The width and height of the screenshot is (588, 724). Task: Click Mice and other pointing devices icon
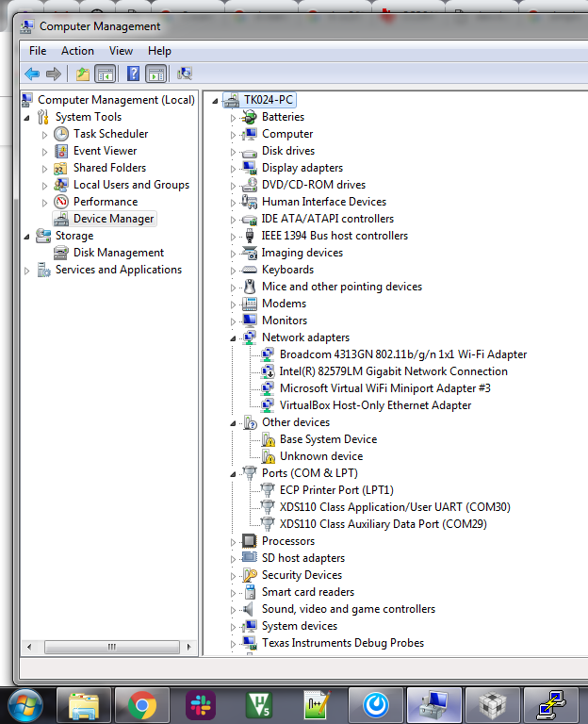249,287
